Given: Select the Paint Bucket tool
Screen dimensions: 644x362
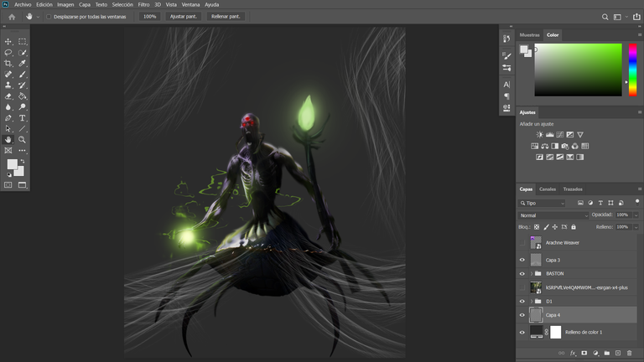Looking at the screenshot, I should click(22, 96).
